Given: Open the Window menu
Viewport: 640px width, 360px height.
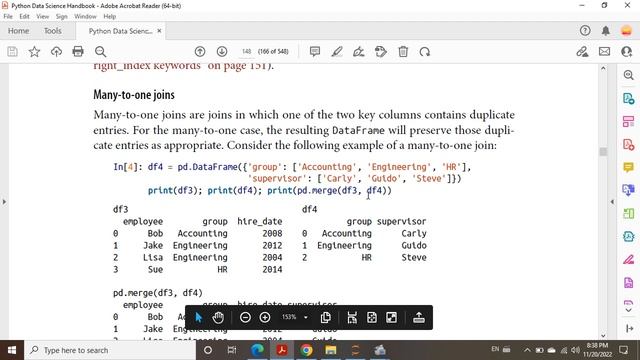Looking at the screenshot, I should click(85, 16).
